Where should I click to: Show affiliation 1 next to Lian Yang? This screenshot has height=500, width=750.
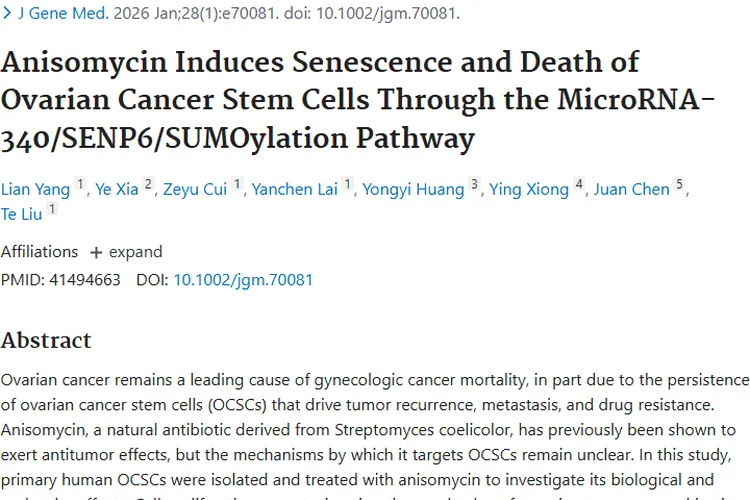coord(80,185)
